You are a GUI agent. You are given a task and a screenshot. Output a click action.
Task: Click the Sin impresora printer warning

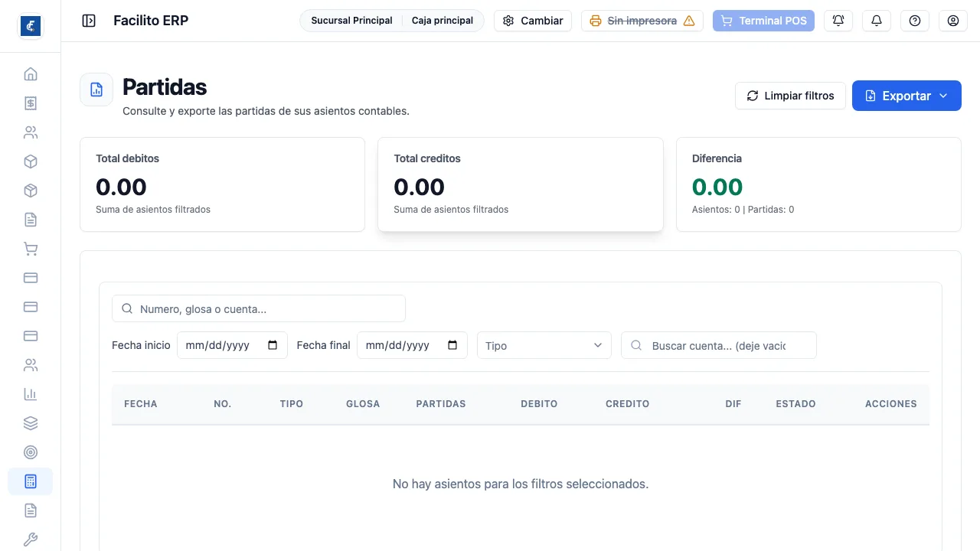pos(642,21)
